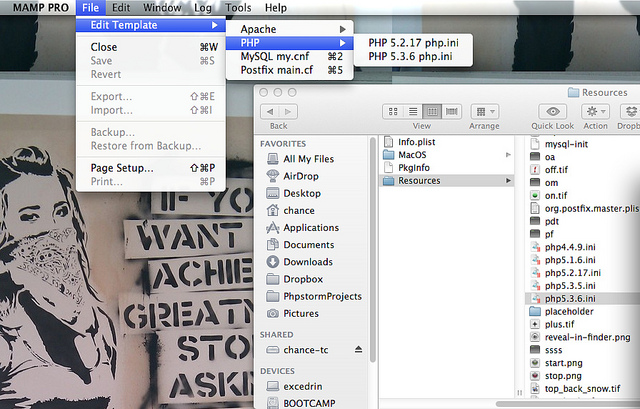The width and height of the screenshot is (640, 409).
Task: Go forward with Finder forward arrow
Action: (288, 111)
